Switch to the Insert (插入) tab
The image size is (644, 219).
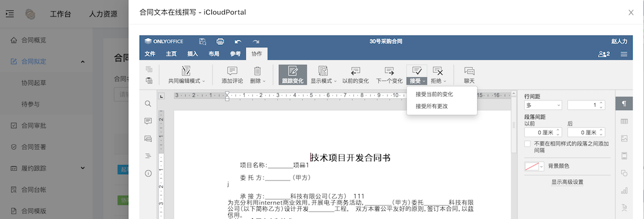(193, 54)
